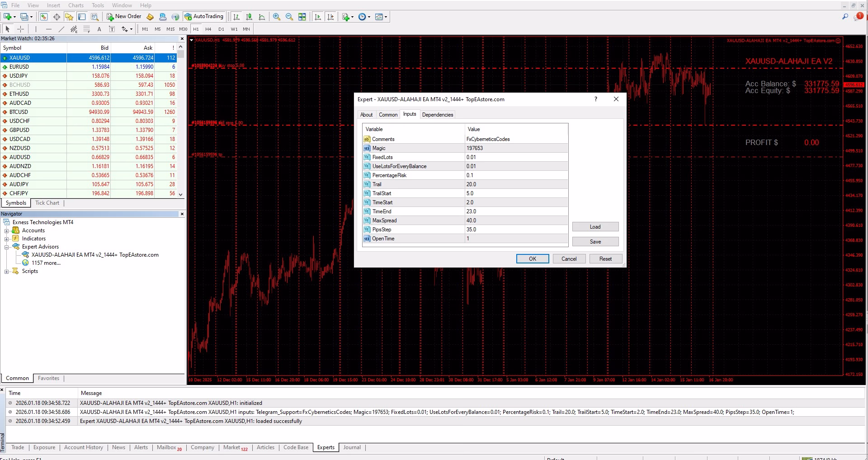Open the Charts menu
Image resolution: width=868 pixels, height=460 pixels.
(76, 5)
